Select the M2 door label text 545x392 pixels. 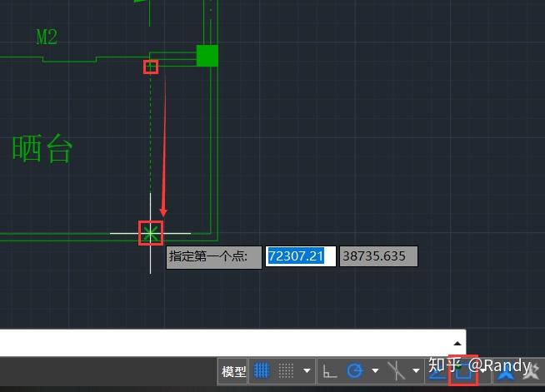pos(47,37)
